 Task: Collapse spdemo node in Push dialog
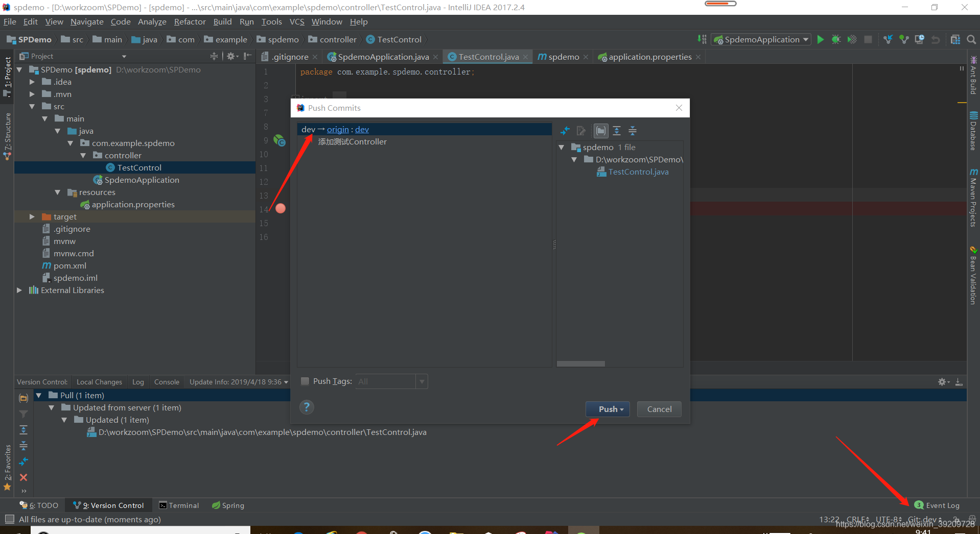click(x=562, y=147)
